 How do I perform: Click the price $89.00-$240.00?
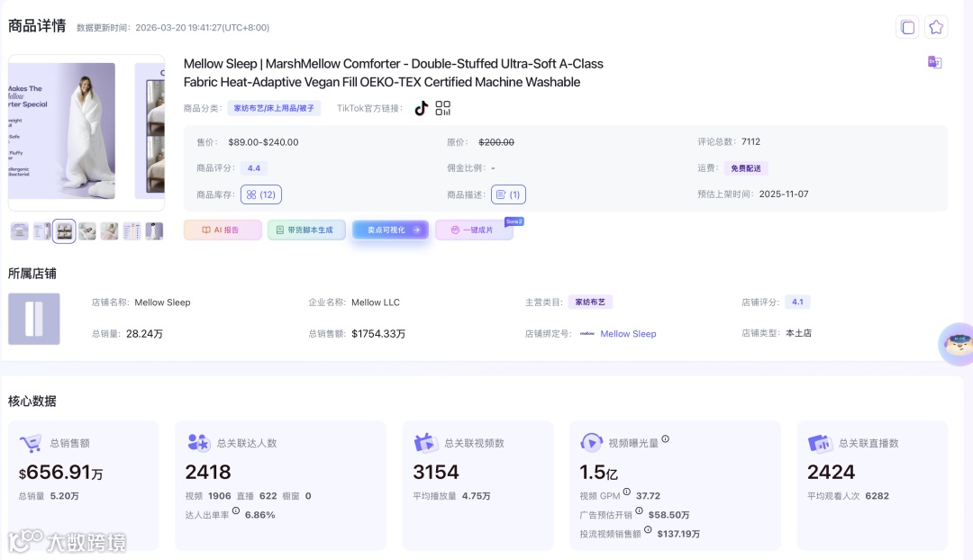point(263,142)
